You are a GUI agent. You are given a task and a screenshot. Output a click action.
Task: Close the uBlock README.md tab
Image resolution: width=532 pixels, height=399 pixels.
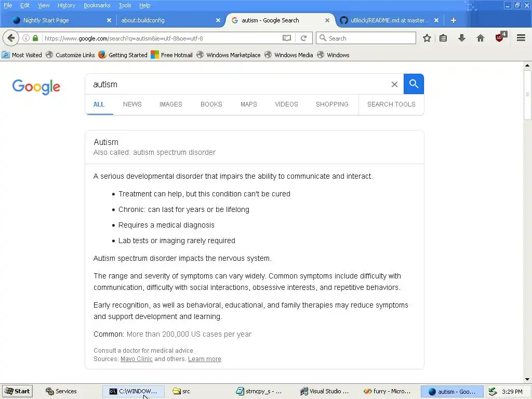tap(436, 20)
